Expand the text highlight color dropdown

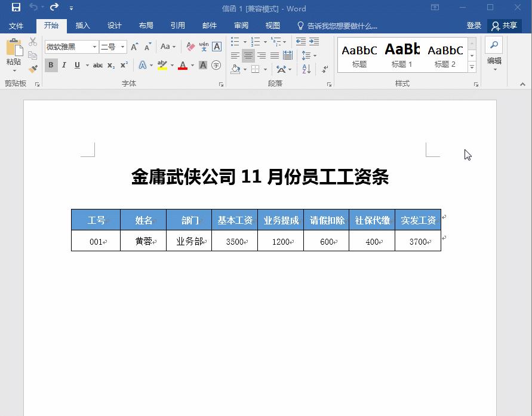click(x=171, y=65)
